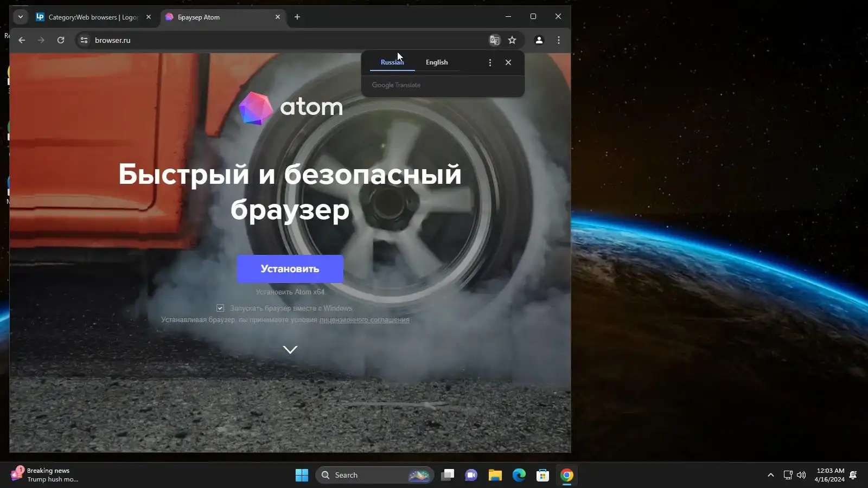Click the taskbar Search box
Viewport: 868px width, 488px height.
[374, 475]
